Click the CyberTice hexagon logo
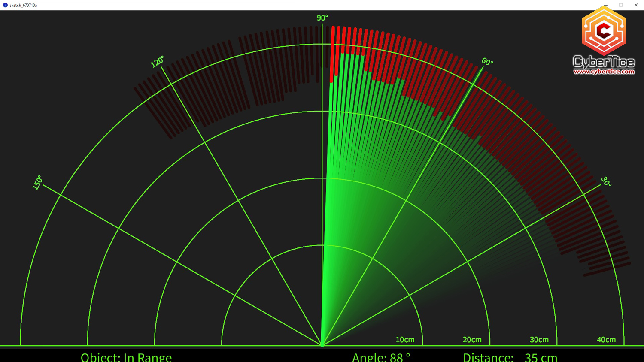The height and width of the screenshot is (362, 644). (x=604, y=31)
